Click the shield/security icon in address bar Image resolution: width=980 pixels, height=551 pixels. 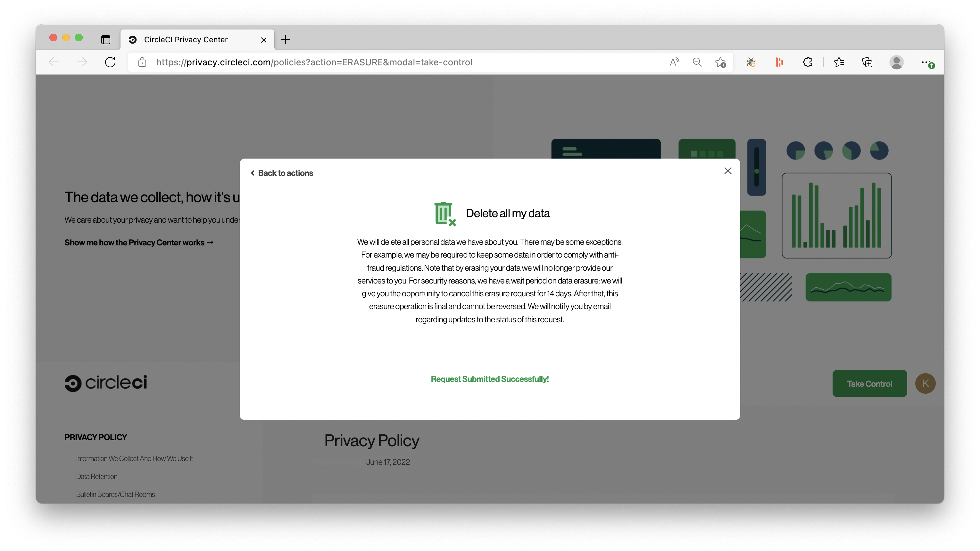(x=141, y=62)
